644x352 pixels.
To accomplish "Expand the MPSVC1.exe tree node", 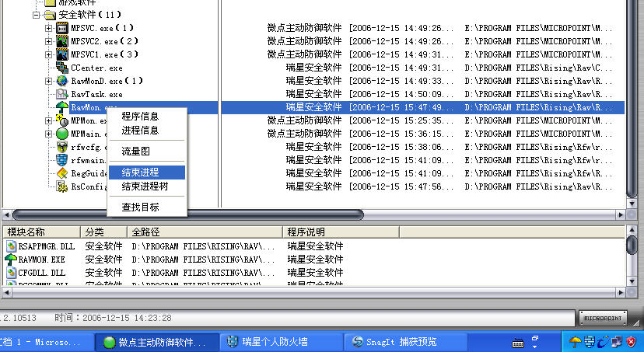I will pos(48,54).
